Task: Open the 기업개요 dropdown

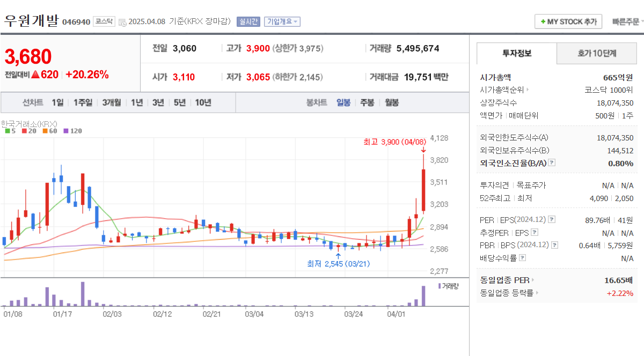Action: click(x=282, y=21)
